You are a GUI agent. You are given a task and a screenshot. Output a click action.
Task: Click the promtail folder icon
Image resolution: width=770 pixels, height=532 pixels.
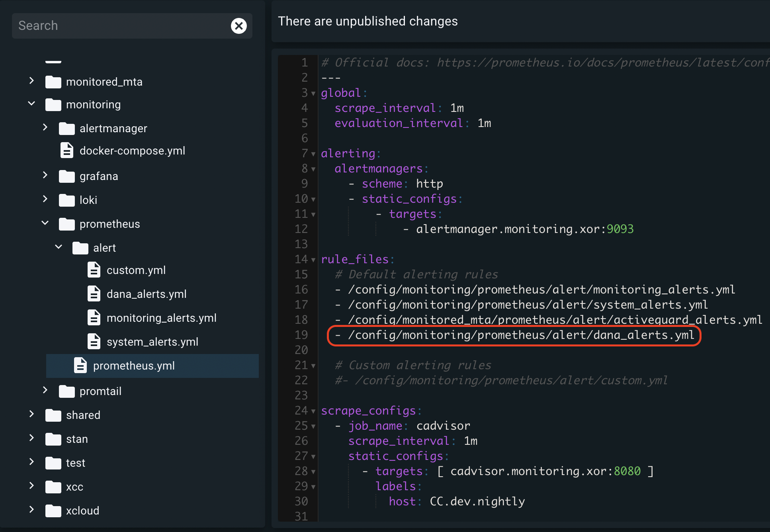67,391
